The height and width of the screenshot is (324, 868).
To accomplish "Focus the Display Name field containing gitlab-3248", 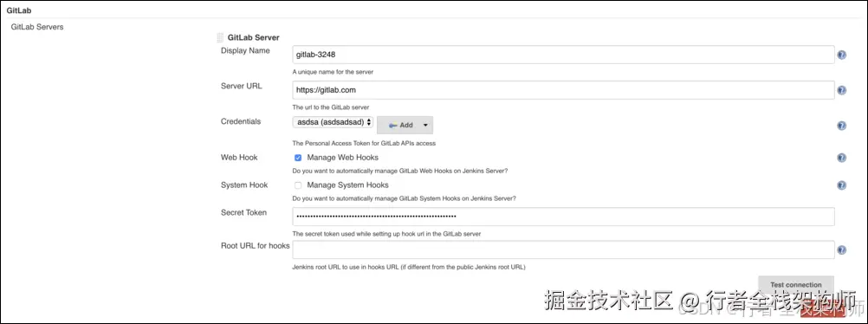I will click(x=563, y=55).
